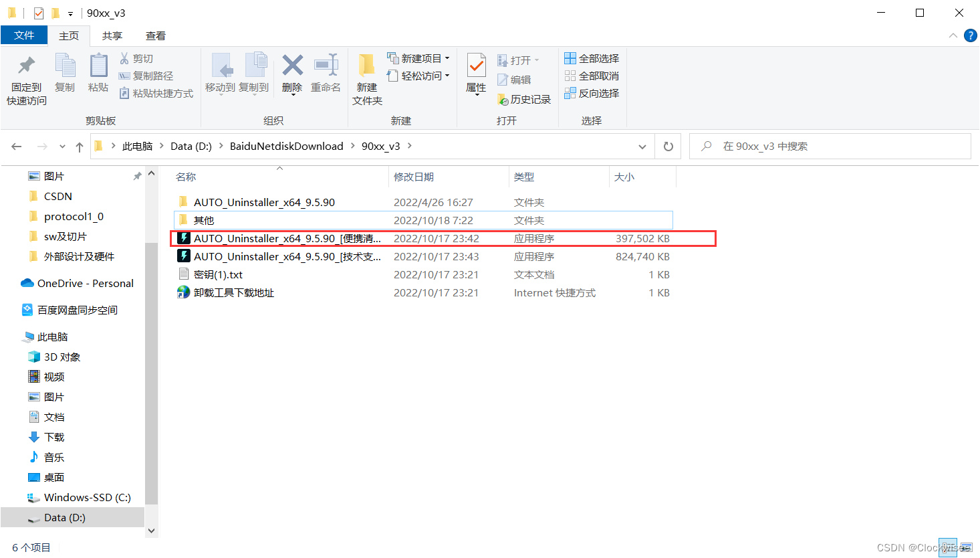Expand the Open dropdown arrow
Image resolution: width=980 pixels, height=558 pixels.
tap(537, 60)
